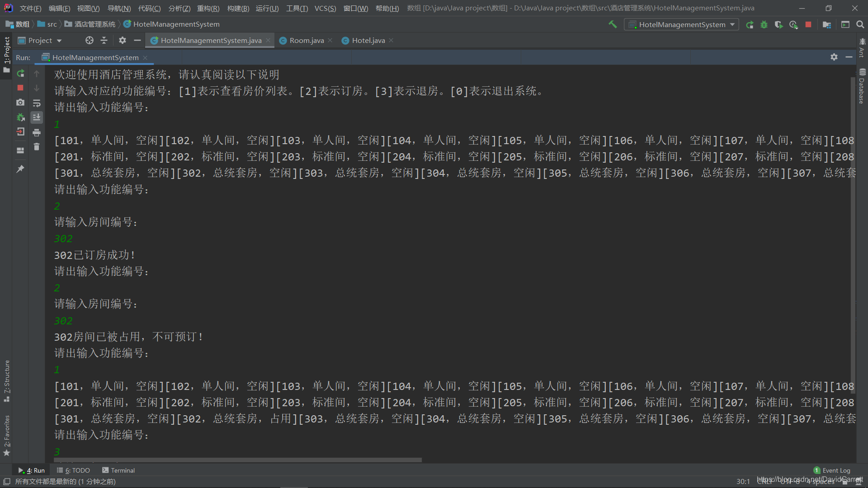Viewport: 868px width, 488px height.
Task: Switch to Hotel.java editor tab
Action: 368,40
